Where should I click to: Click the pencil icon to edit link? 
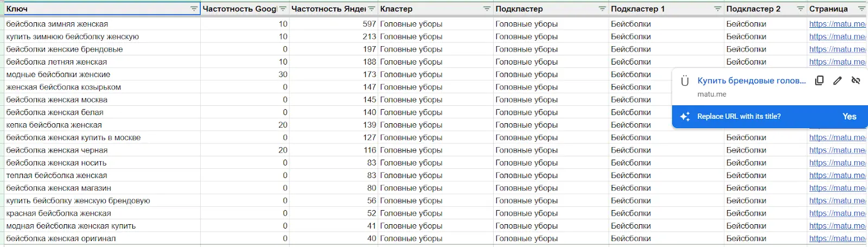tap(838, 80)
